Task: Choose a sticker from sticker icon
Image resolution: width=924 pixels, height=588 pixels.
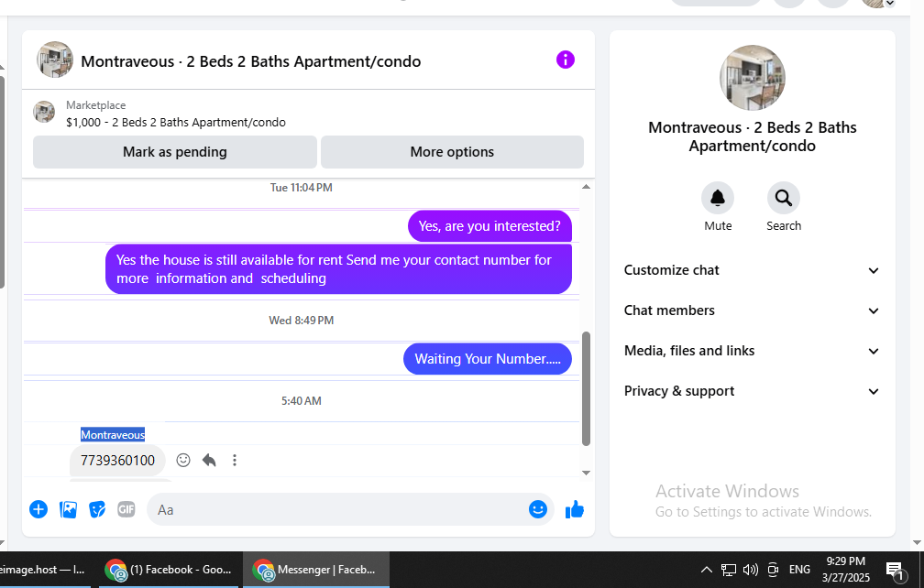Action: click(x=97, y=509)
